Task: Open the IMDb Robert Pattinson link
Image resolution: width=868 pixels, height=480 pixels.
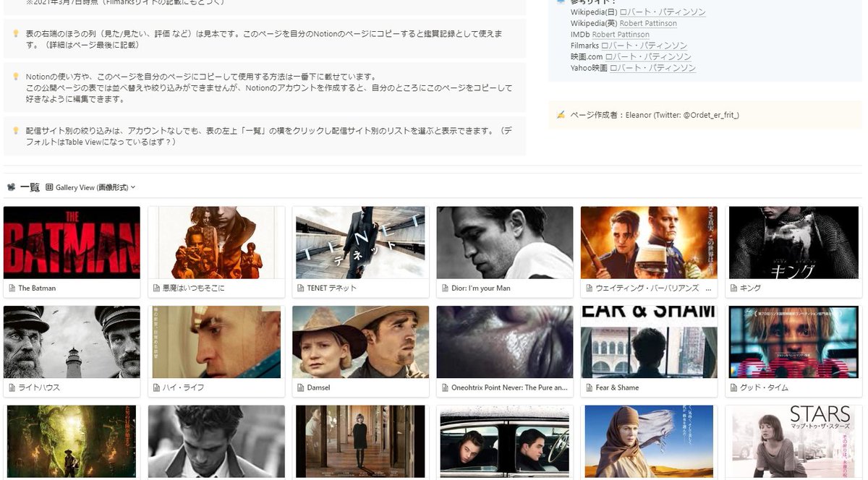Action: pyautogui.click(x=620, y=34)
